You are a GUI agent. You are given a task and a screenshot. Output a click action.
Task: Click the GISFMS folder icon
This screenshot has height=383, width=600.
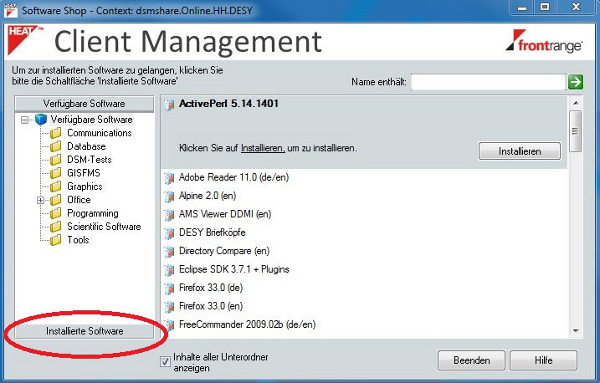(x=55, y=173)
